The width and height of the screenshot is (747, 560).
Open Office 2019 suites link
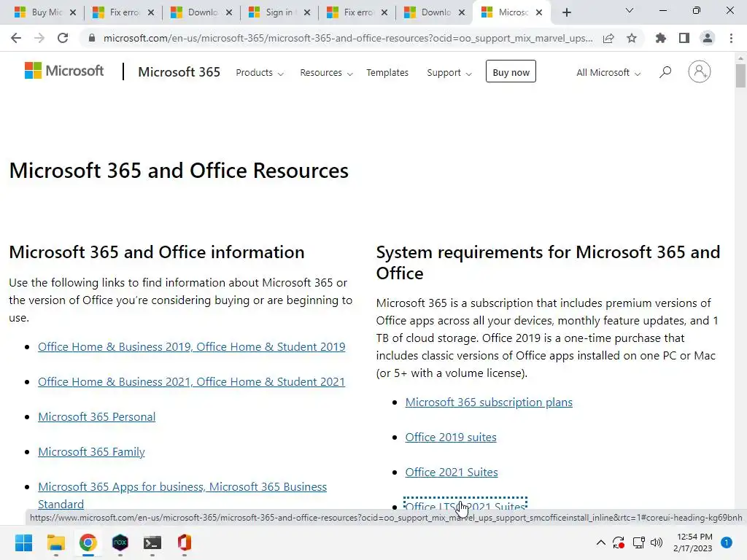pyautogui.click(x=451, y=437)
